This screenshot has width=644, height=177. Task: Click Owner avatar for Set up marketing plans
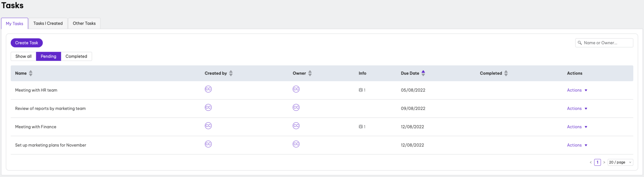(x=296, y=144)
